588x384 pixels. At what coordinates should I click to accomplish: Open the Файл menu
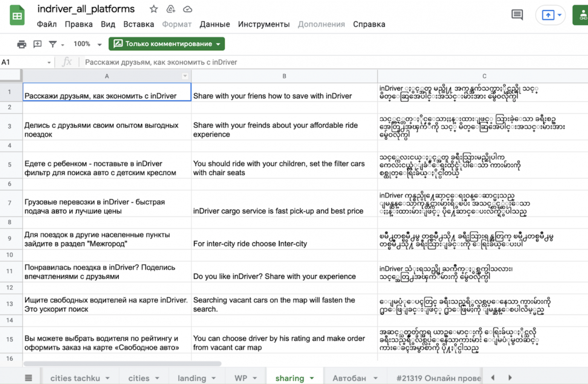(47, 24)
